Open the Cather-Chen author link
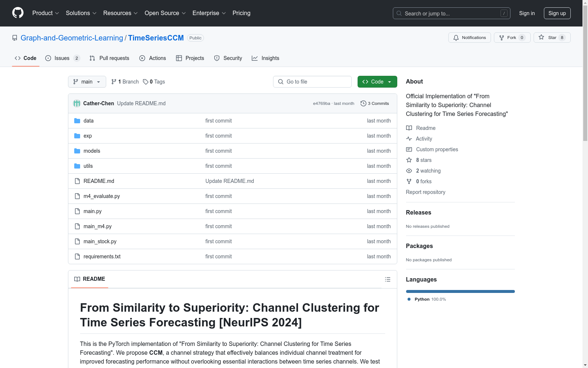 pos(98,103)
